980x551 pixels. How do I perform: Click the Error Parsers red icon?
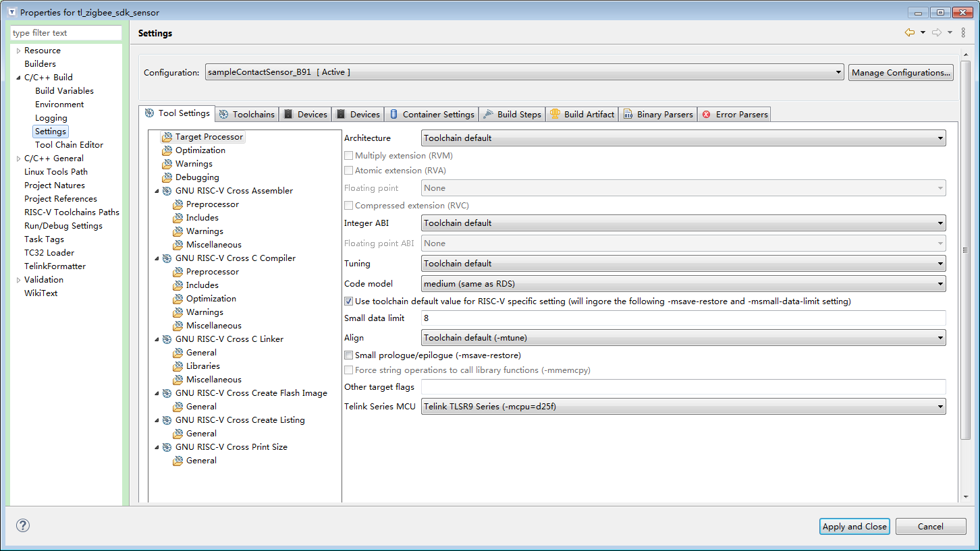[707, 114]
